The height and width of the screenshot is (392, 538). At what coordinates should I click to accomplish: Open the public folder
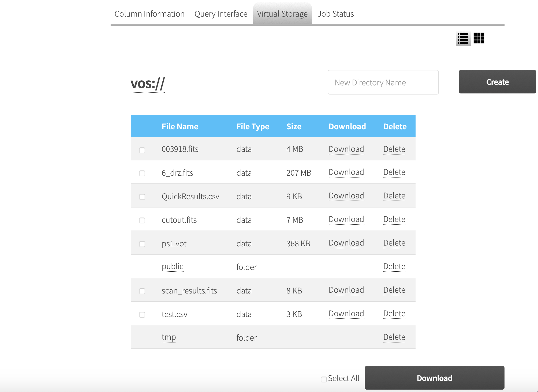[x=173, y=267]
